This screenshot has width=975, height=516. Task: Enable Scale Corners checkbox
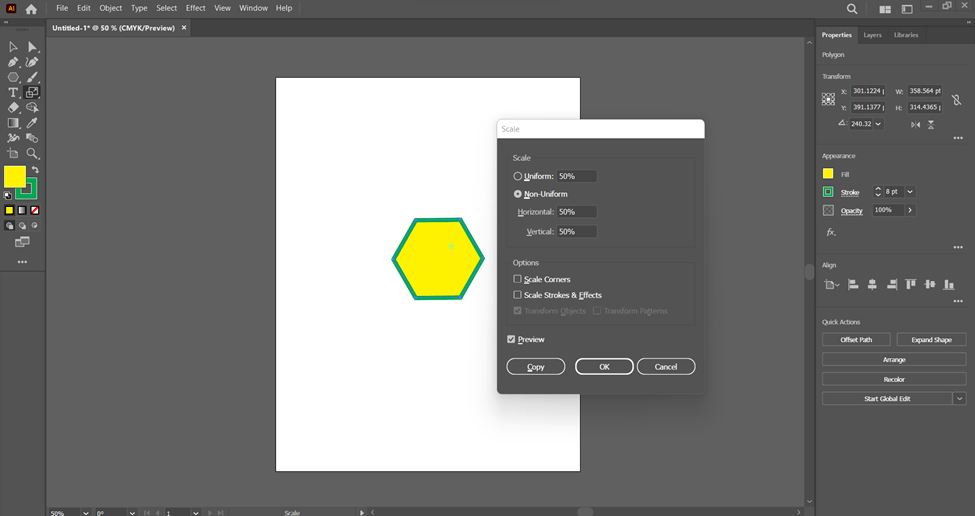click(517, 279)
